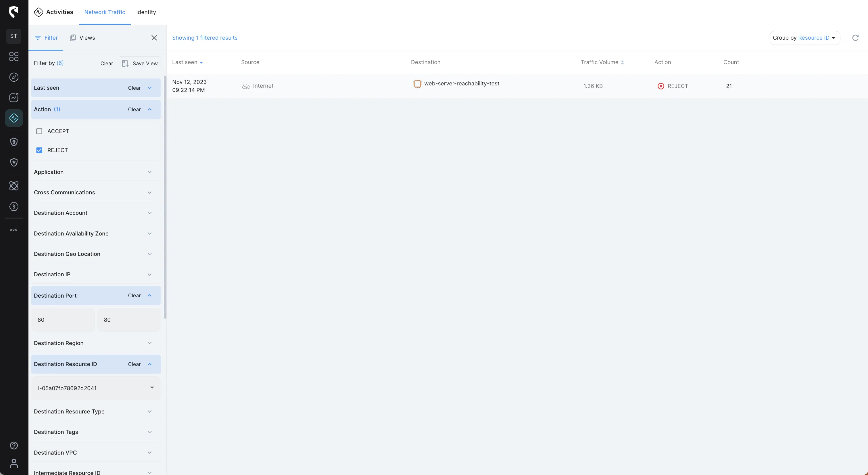Click the Nov 12, 2023 timestamp cell
The width and height of the screenshot is (868, 475).
tap(189, 86)
